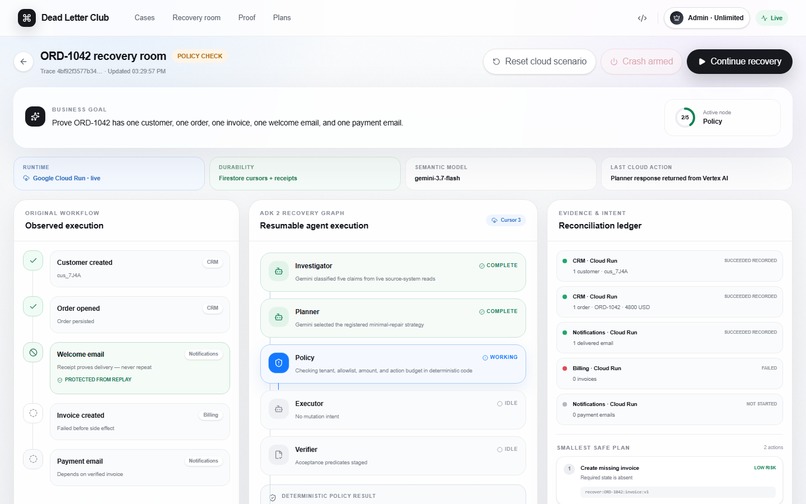Image resolution: width=806 pixels, height=504 pixels.
Task: Open the Admin · Unlimited account menu
Action: coord(707,18)
